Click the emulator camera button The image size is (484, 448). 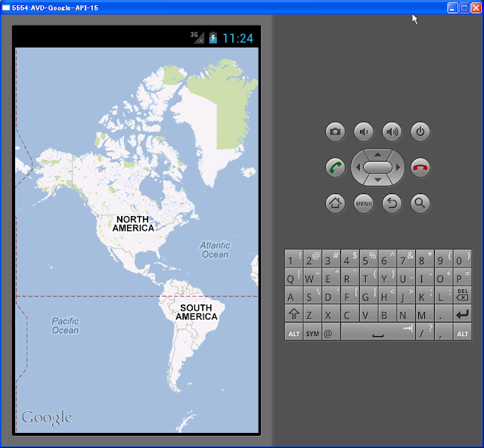pos(335,132)
